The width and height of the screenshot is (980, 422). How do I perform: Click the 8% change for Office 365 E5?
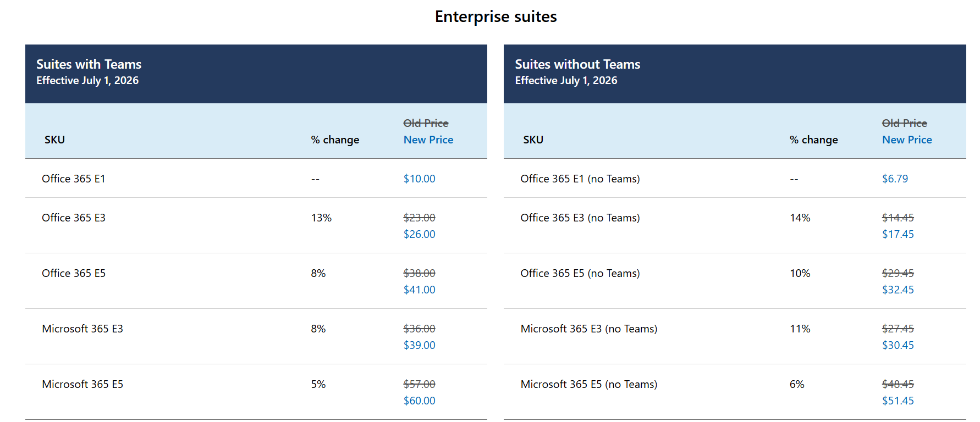pyautogui.click(x=318, y=273)
